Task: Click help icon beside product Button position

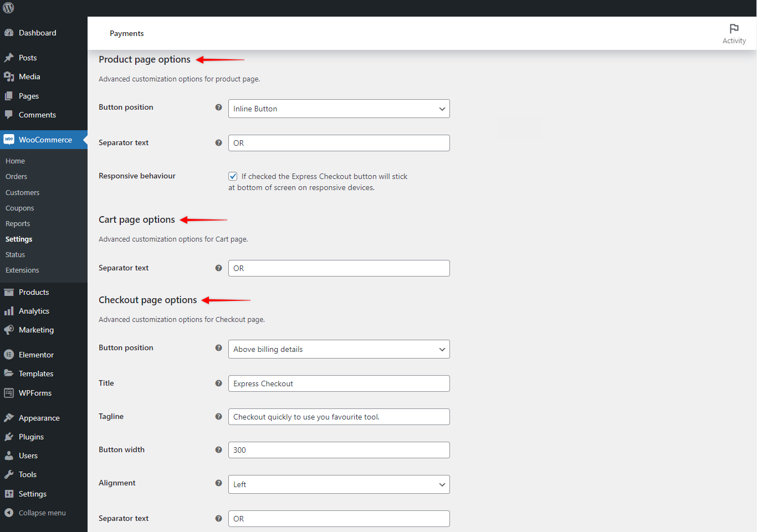Action: [219, 108]
